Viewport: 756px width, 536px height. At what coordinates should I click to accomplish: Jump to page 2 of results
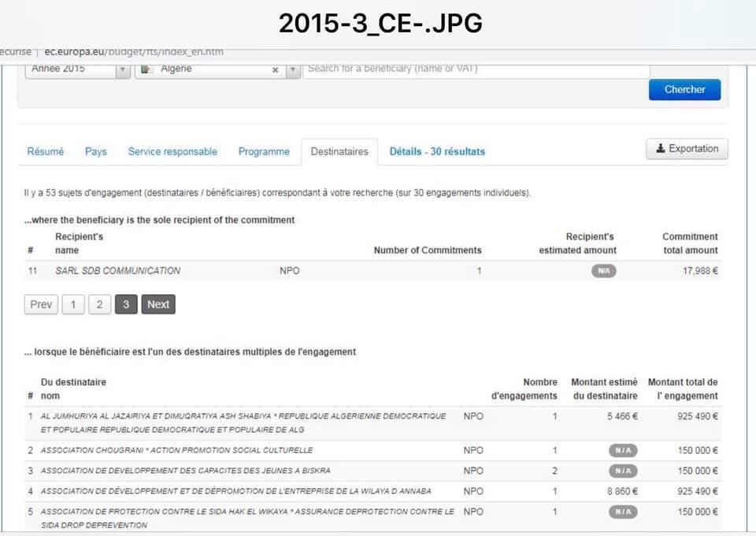point(99,304)
